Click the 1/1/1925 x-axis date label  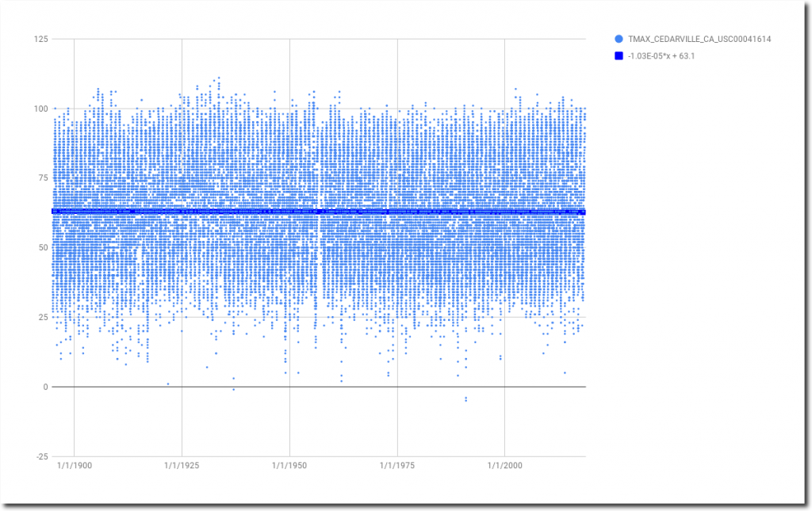click(x=182, y=466)
